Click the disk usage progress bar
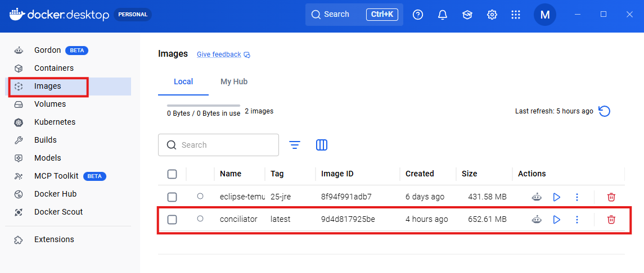 click(203, 106)
